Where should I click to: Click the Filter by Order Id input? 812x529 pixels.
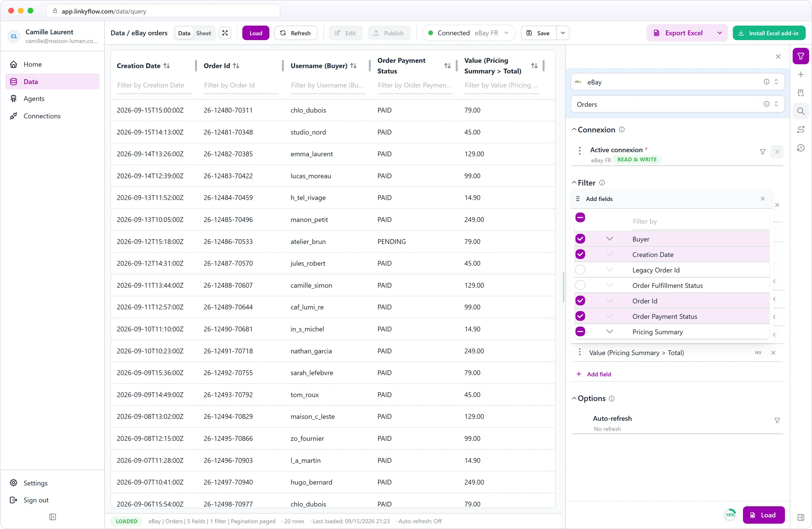(241, 85)
